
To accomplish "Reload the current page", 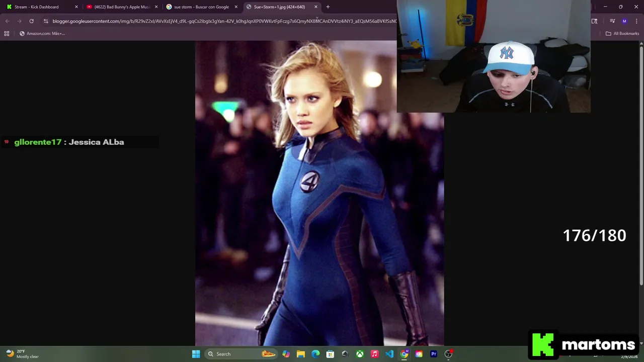I will (31, 21).
